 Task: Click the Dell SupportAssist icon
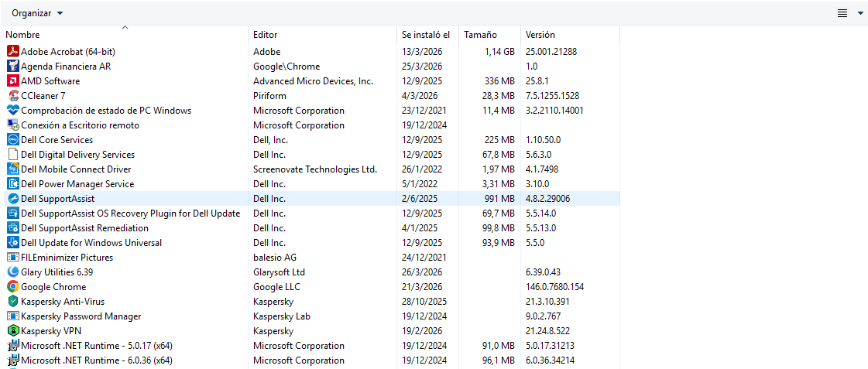point(12,199)
